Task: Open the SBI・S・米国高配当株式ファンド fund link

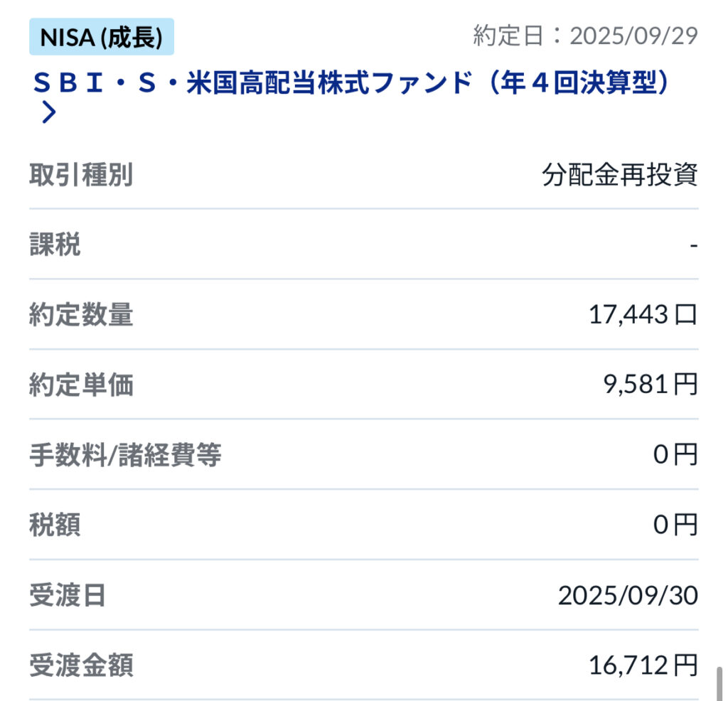Action: (x=352, y=84)
